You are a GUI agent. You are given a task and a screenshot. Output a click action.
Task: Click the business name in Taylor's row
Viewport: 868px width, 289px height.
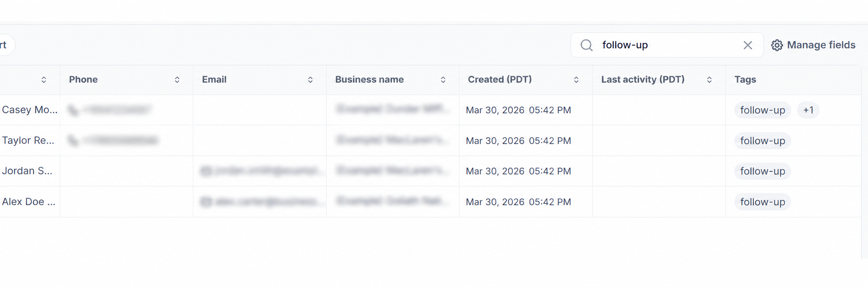[393, 140]
